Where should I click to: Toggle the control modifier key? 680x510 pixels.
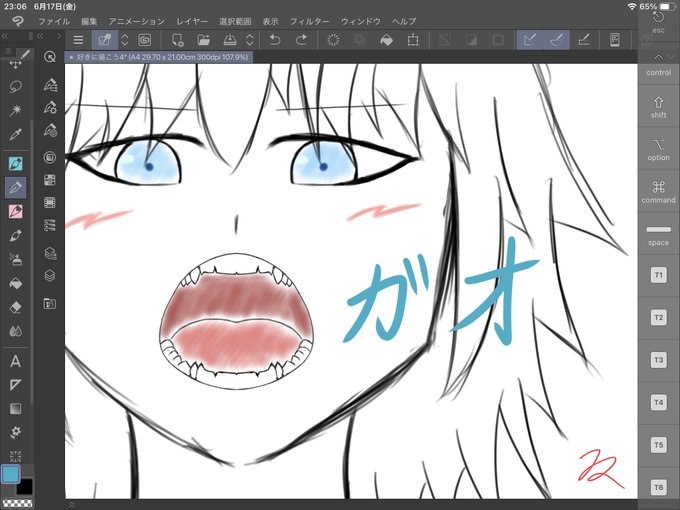pos(658,72)
